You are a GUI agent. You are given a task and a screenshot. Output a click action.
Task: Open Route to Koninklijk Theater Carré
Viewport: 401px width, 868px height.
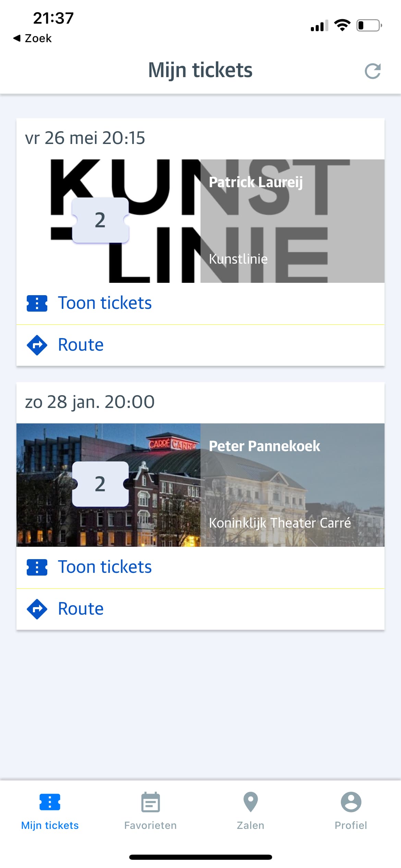[81, 609]
